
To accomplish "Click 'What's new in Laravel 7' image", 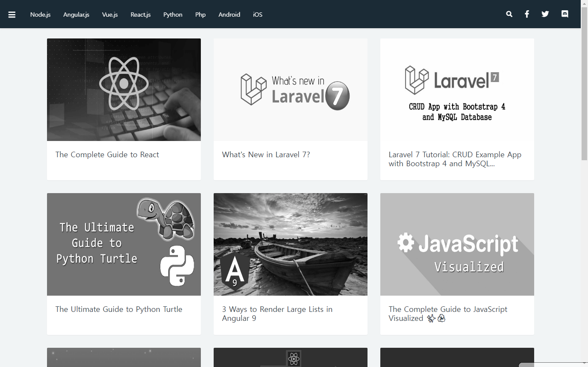I will [x=291, y=90].
